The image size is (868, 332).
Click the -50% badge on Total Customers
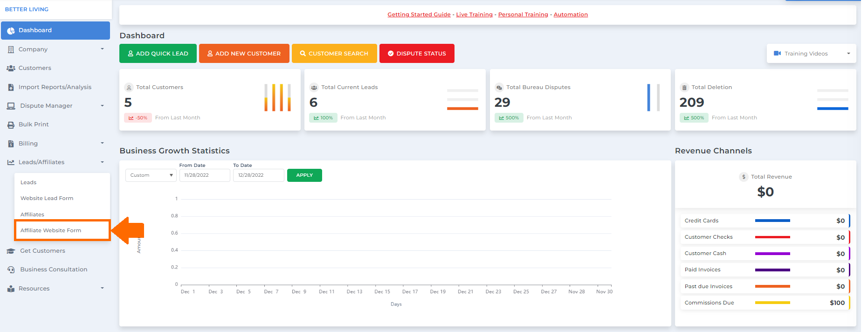point(138,118)
